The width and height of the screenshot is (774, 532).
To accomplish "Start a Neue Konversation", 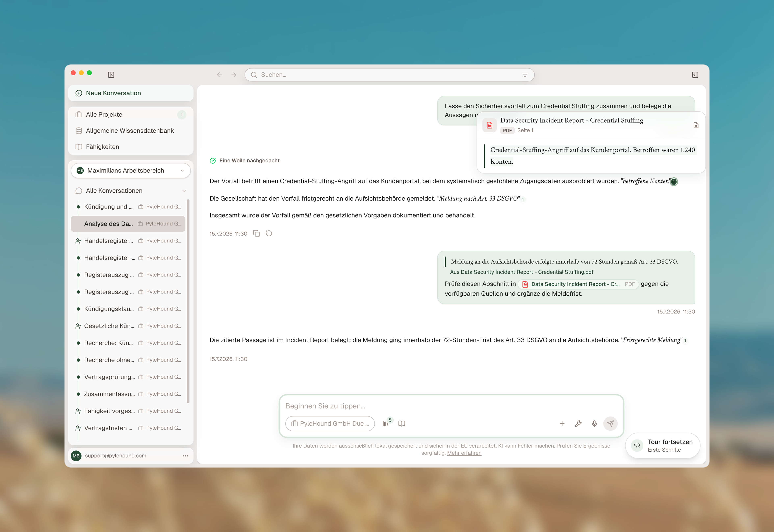I will click(131, 93).
